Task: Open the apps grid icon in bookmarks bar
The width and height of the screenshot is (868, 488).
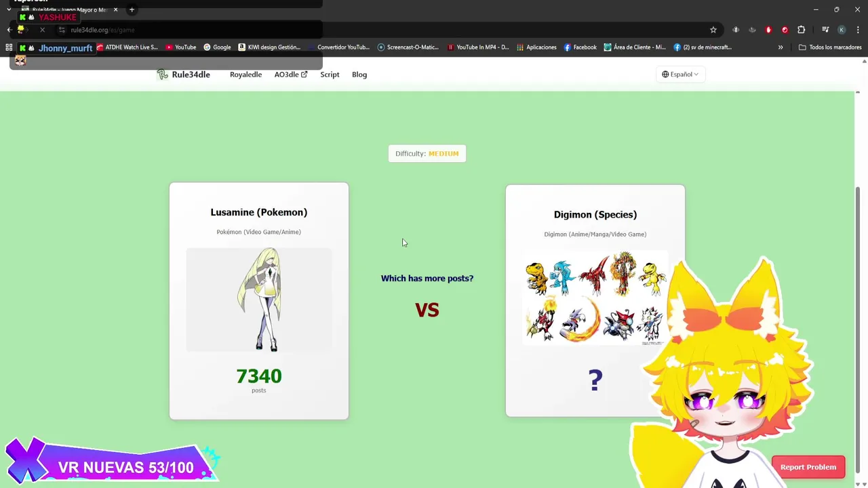Action: pos(9,47)
